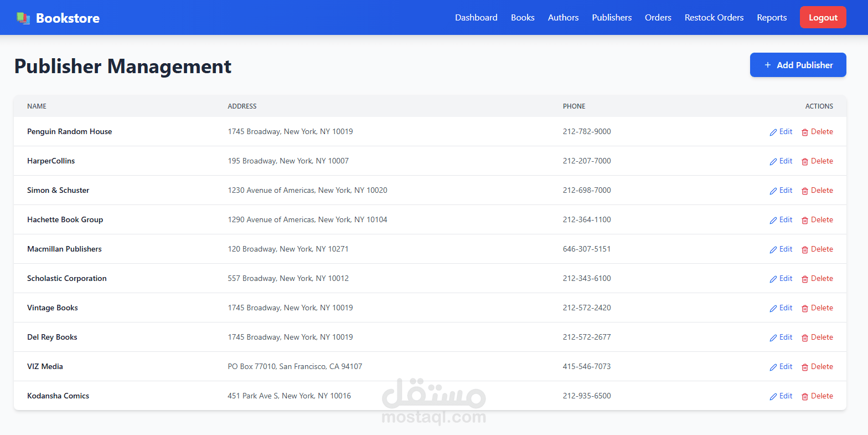The width and height of the screenshot is (868, 435).
Task: Click the red Logout button
Action: click(823, 17)
